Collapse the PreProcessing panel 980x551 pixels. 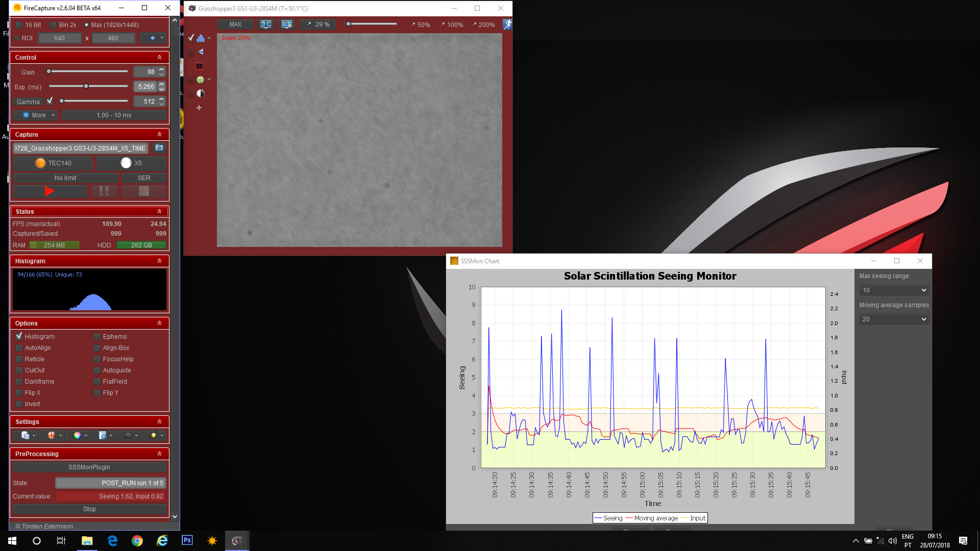pos(159,454)
